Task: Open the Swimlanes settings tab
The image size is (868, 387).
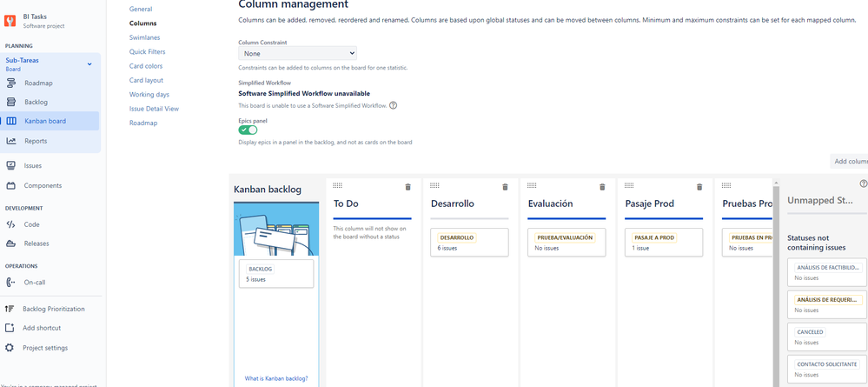Action: [x=144, y=37]
